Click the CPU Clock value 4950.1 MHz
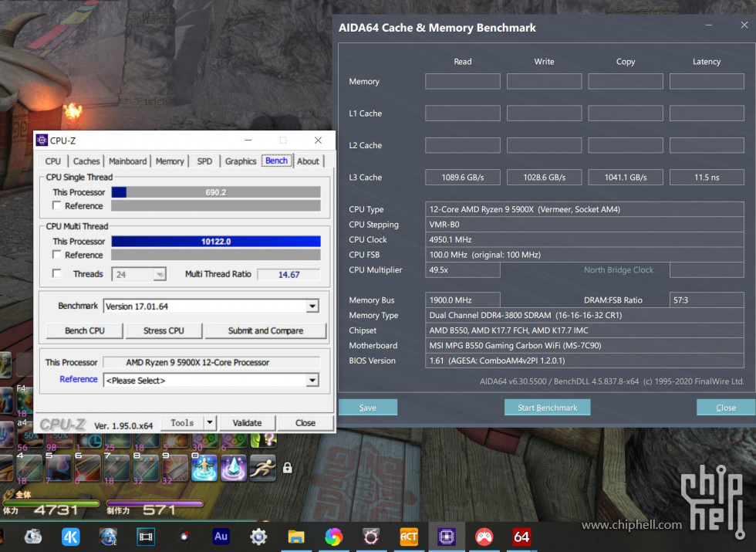 585,239
